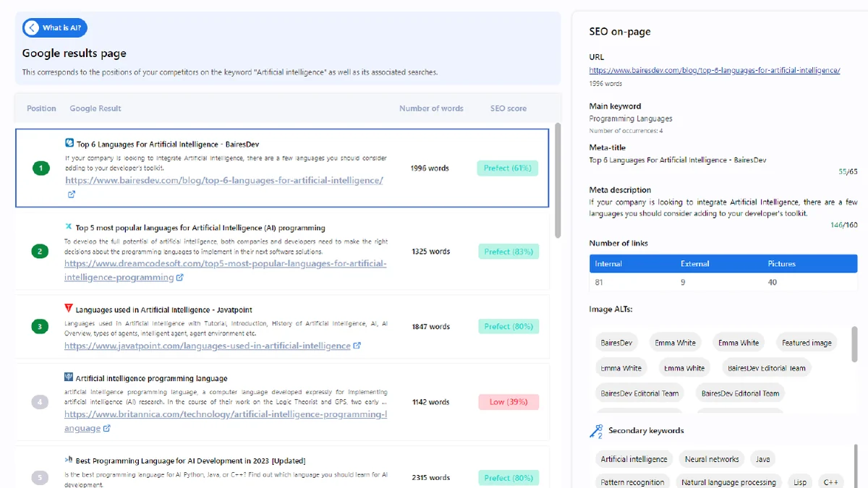Click the SEO score column header
Viewport: 868px width, 488px height.
point(509,108)
